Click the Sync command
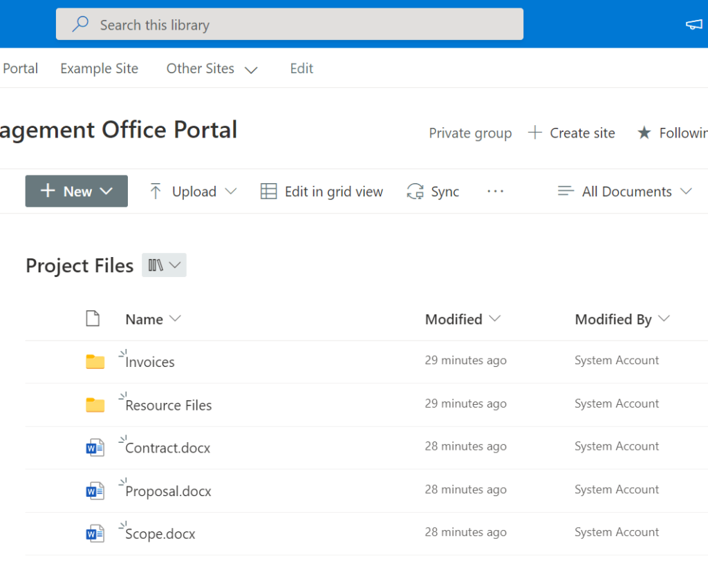 [433, 191]
